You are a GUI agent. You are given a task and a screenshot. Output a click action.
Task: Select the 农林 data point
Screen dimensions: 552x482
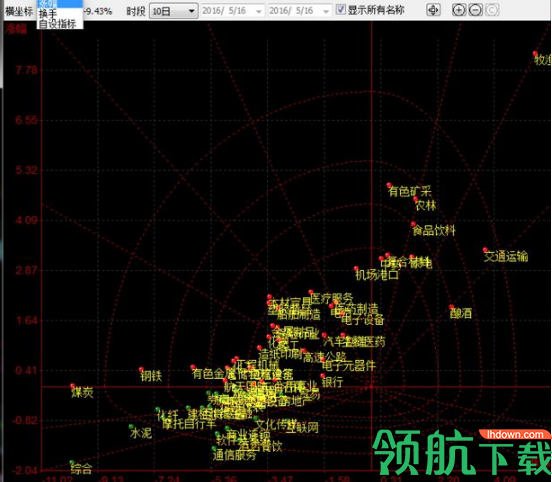(415, 199)
